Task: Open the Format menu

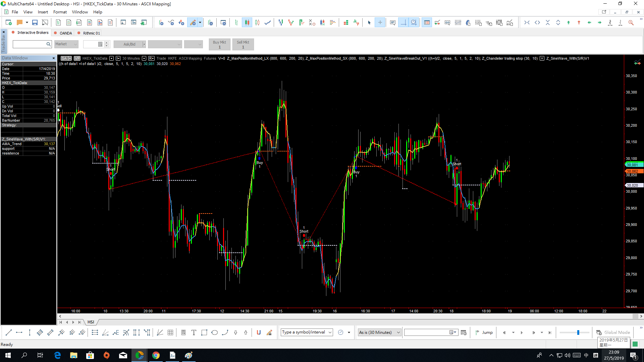Action: (60, 12)
